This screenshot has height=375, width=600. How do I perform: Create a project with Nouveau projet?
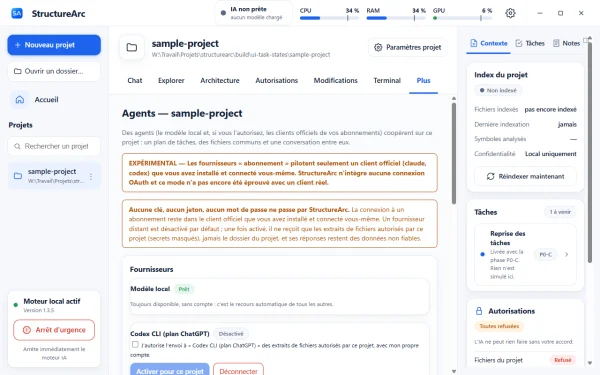[54, 45]
